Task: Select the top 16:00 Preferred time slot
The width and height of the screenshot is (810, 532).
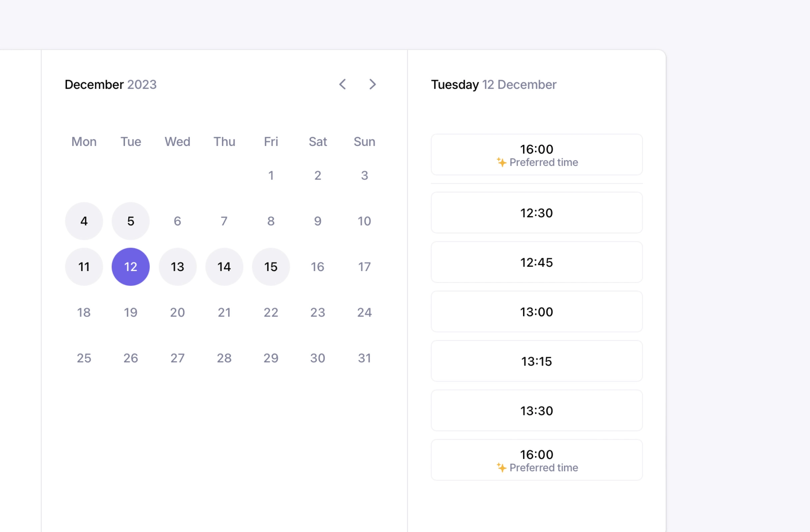Action: (537, 155)
